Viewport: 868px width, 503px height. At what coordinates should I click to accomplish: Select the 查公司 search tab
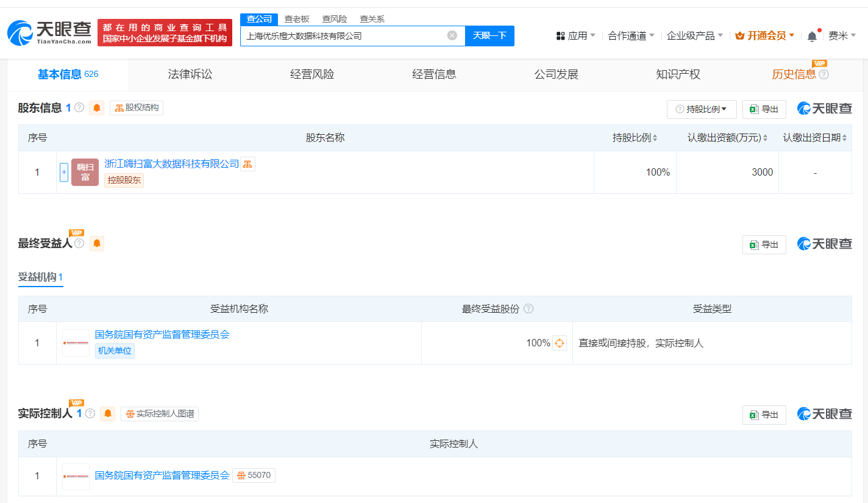click(x=259, y=19)
